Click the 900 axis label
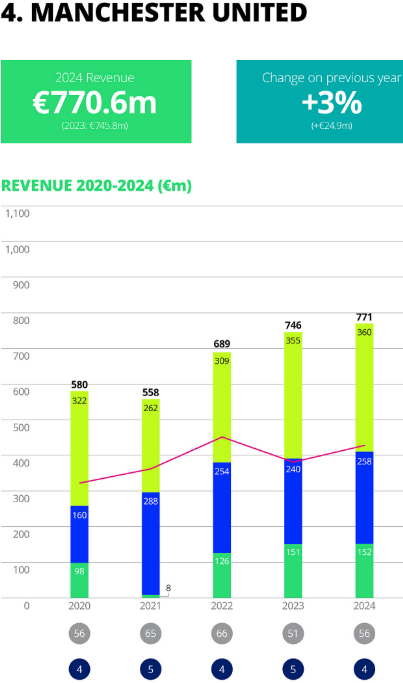The height and width of the screenshot is (683, 403). (x=21, y=285)
